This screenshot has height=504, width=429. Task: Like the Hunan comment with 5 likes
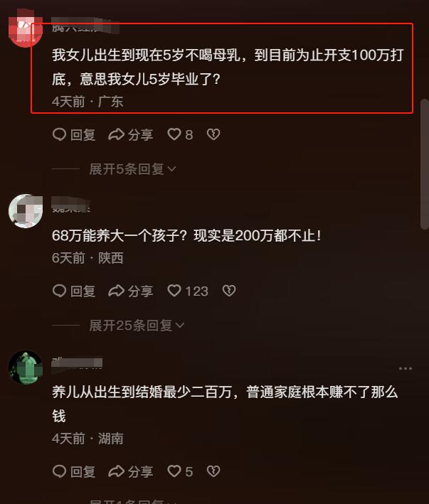coord(180,471)
